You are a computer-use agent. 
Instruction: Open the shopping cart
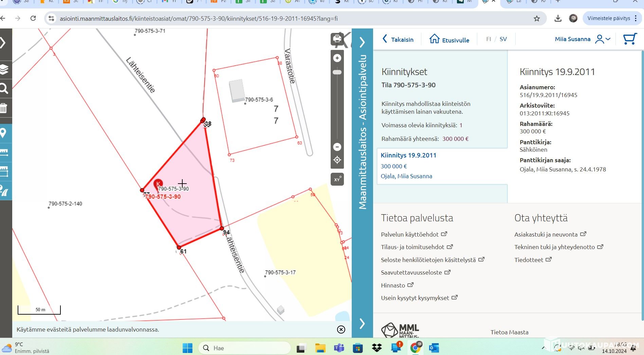(x=630, y=39)
